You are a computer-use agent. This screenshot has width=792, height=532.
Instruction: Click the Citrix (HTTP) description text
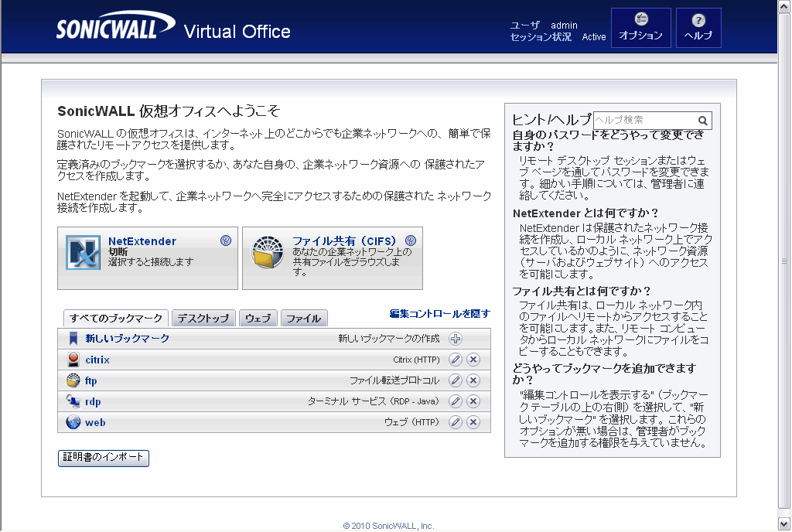click(x=416, y=360)
